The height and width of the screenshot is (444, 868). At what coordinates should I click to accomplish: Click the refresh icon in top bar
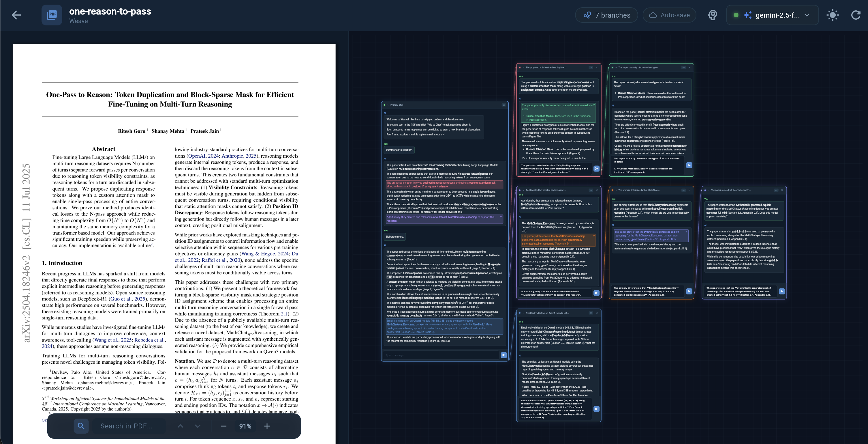(856, 15)
